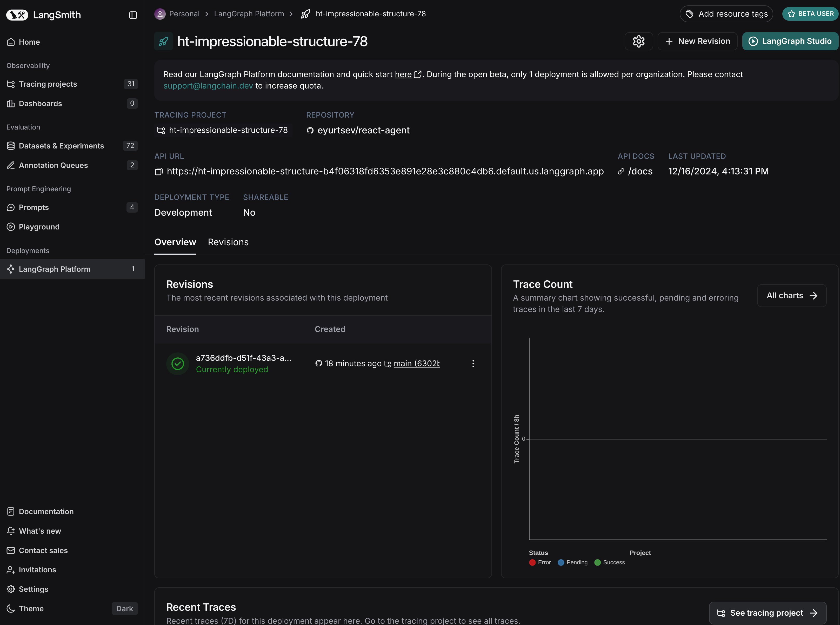Select the Overview tab
Image resolution: width=840 pixels, height=625 pixels.
175,242
